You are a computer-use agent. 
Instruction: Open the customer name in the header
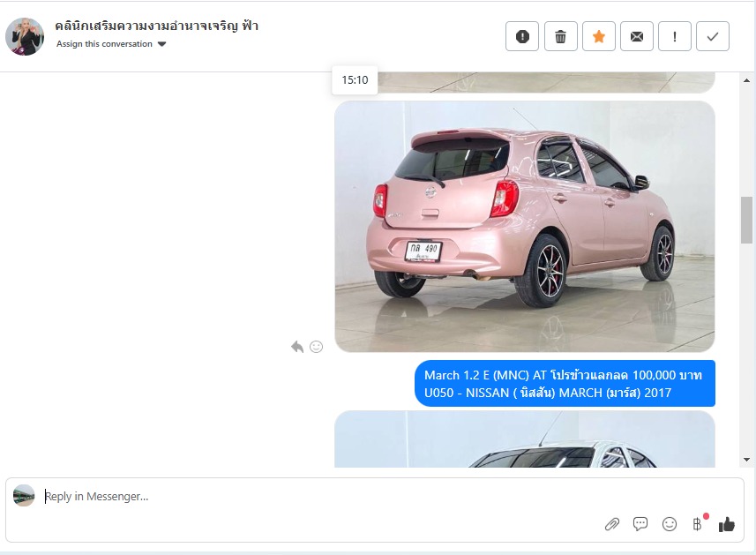pyautogui.click(x=157, y=26)
